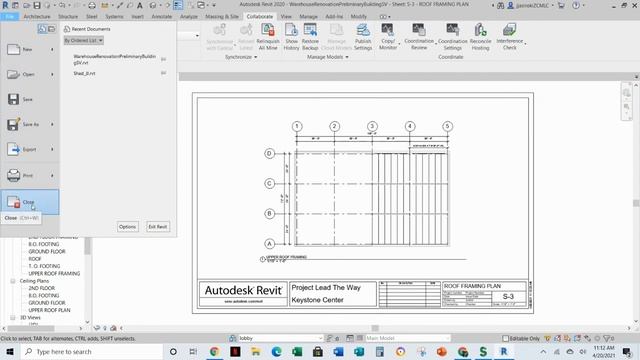Select T. O. FOOTING view in browser

coord(44,266)
